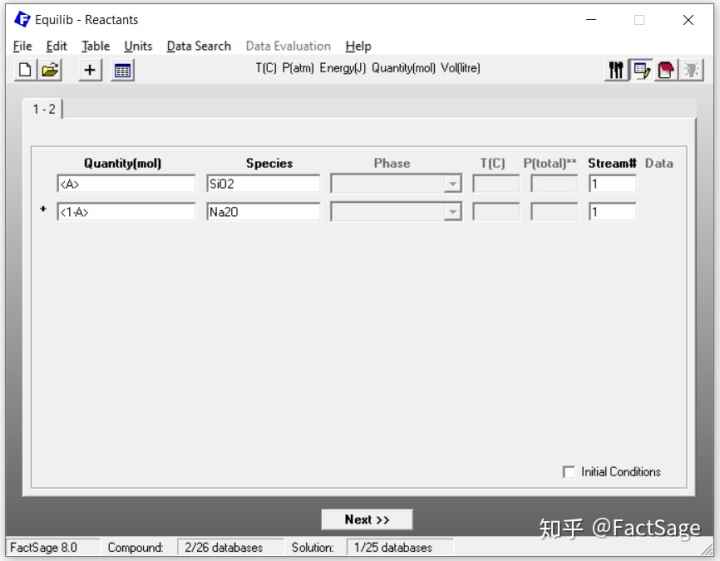Click the Next >> button
Image resolution: width=720 pixels, height=561 pixels.
(367, 520)
